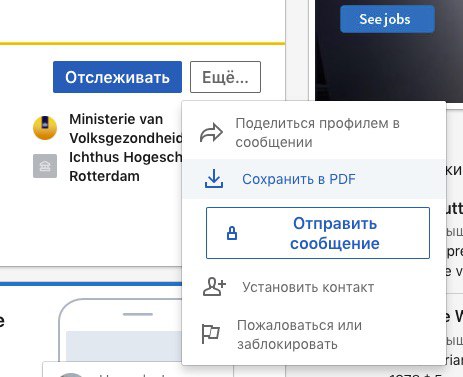This screenshot has width=463, height=377.
Task: Click the share arrow icon
Action: click(x=211, y=132)
